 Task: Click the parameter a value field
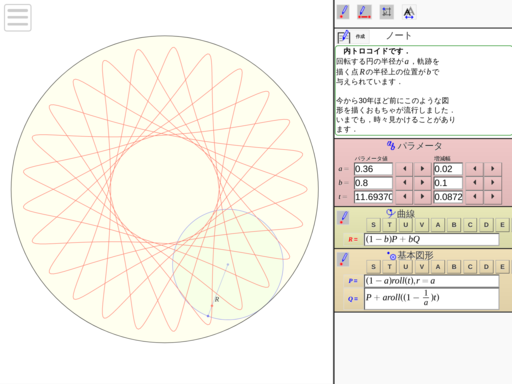pyautogui.click(x=373, y=169)
